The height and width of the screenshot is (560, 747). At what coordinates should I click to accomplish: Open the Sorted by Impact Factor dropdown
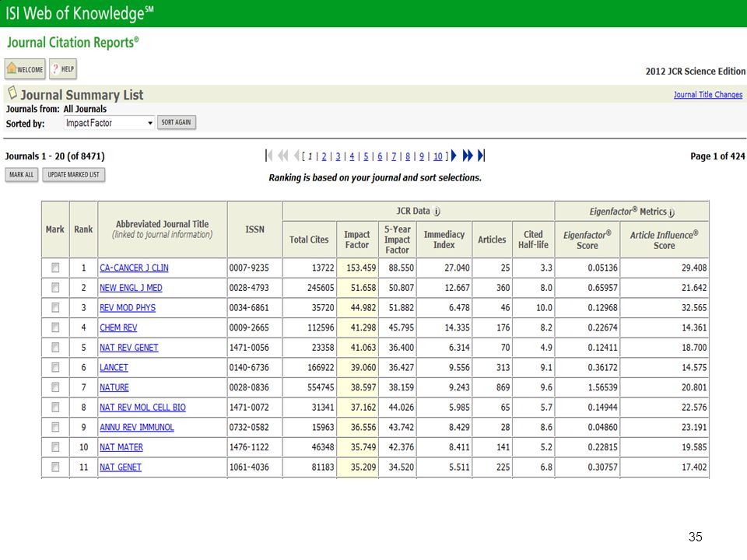[x=109, y=123]
